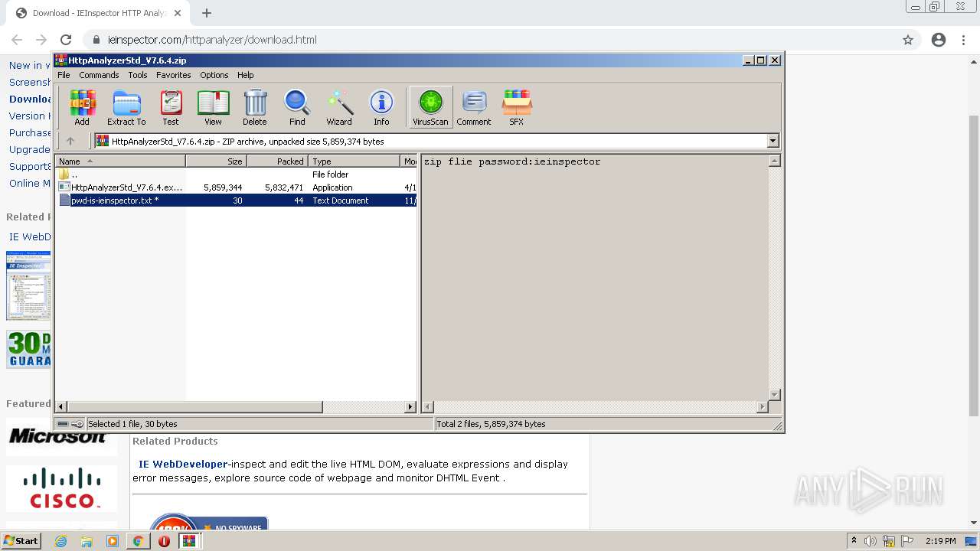This screenshot has height=551, width=980.
Task: Click the Upgrade sidebar link
Action: point(30,149)
